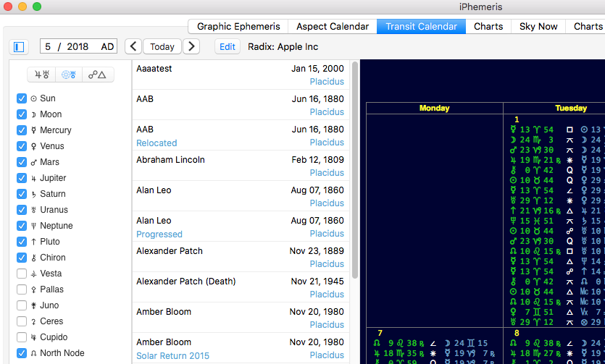This screenshot has height=364, width=605.
Task: Select the planets segment with Jupiter Uranus glyphs
Action: 42,75
